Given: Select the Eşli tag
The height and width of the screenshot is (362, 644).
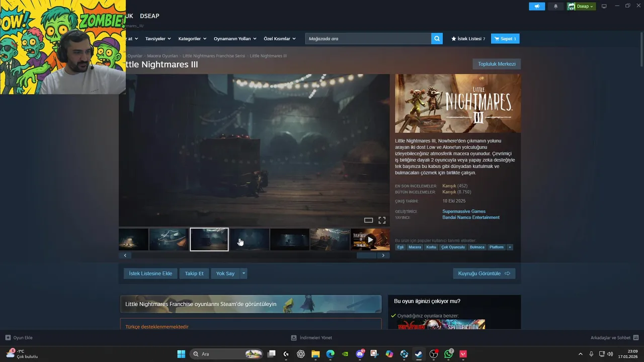Looking at the screenshot, I should click(400, 247).
